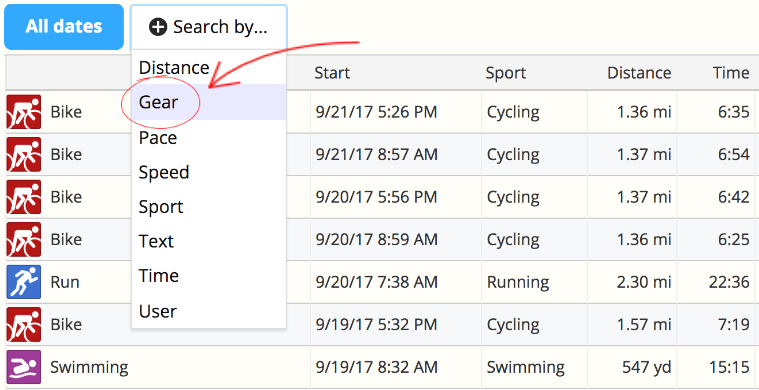Click the cycling icon for 9/21/17 8:57 AM
This screenshot has height=390, width=759.
click(x=24, y=154)
